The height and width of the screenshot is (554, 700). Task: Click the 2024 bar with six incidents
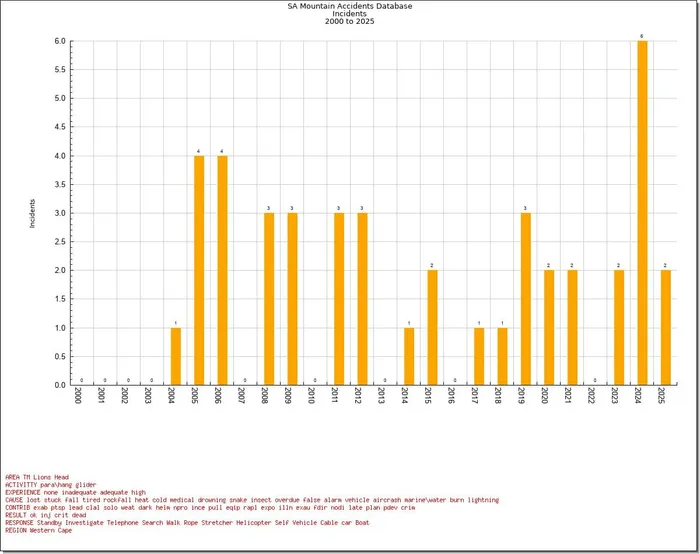pyautogui.click(x=642, y=212)
